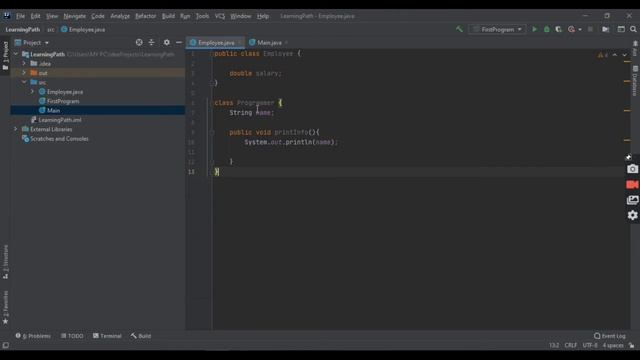Image resolution: width=640 pixels, height=360 pixels.
Task: Click the 4 spaces indent setting
Action: point(613,345)
